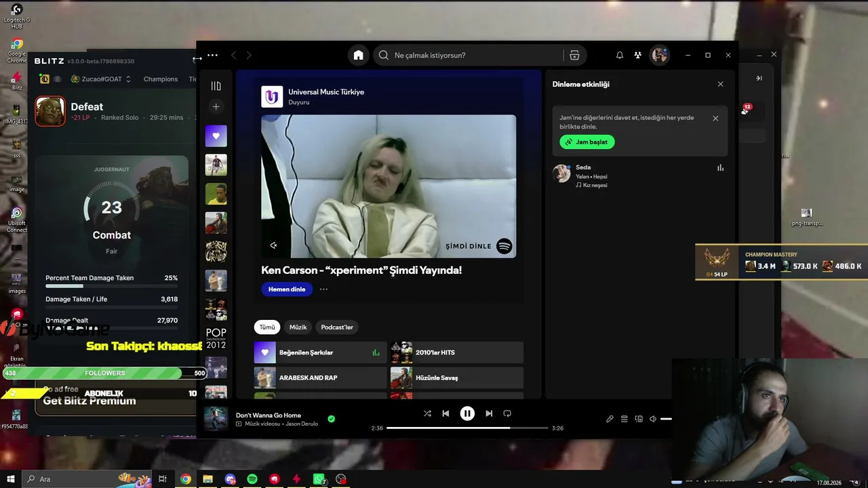Go forward in Spotify navigation
This screenshot has width=868, height=488.
(249, 56)
